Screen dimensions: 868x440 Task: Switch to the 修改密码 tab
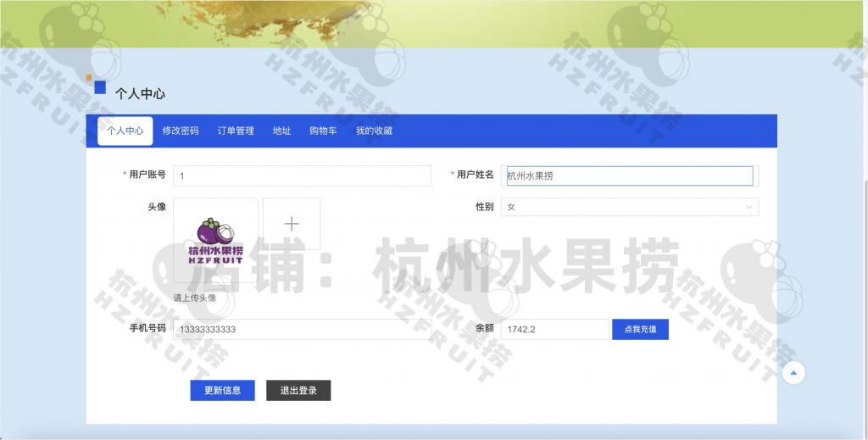click(181, 131)
